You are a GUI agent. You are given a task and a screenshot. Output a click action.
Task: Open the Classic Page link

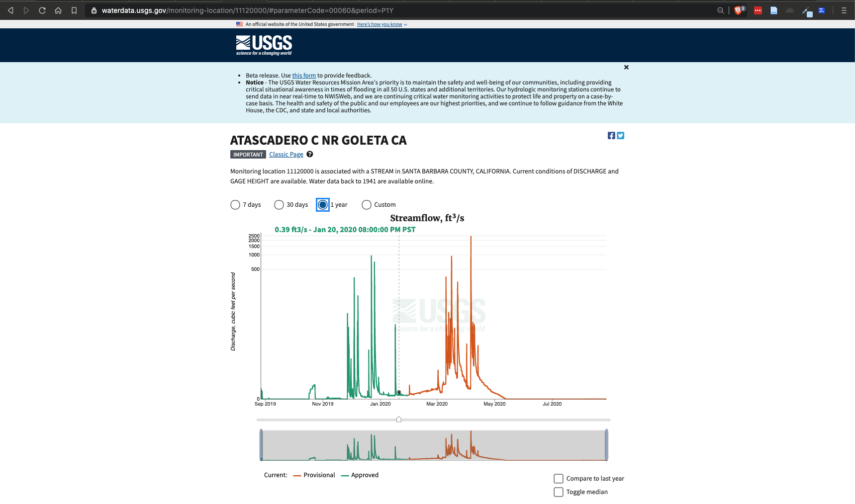286,155
